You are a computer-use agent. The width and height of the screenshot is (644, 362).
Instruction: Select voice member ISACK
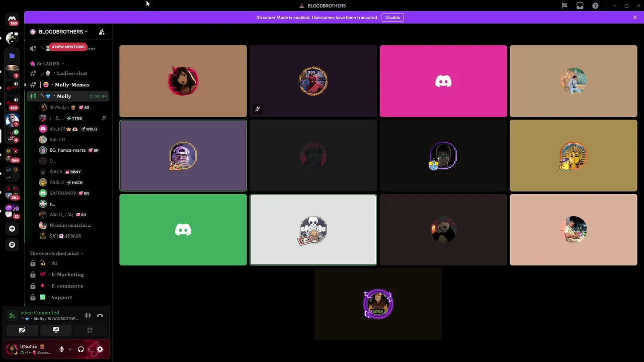[x=73, y=171]
